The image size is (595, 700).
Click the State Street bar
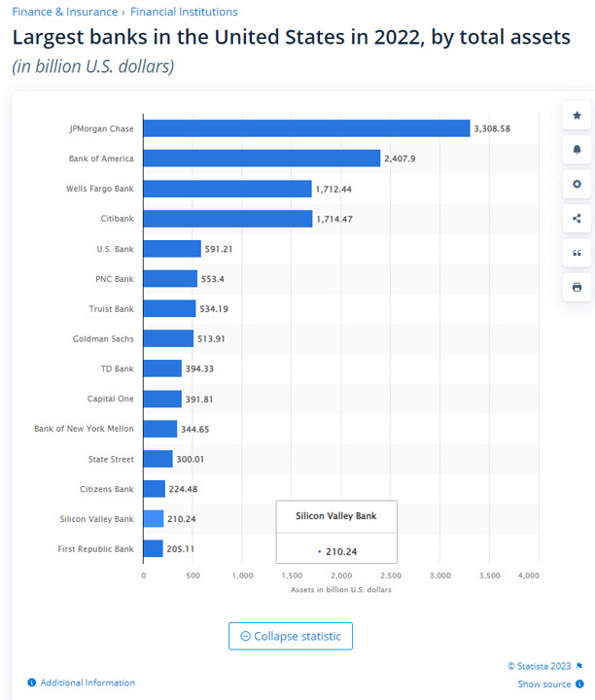(158, 459)
